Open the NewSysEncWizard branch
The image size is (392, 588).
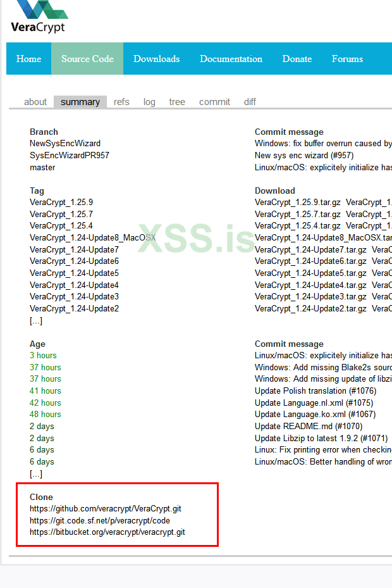point(65,144)
